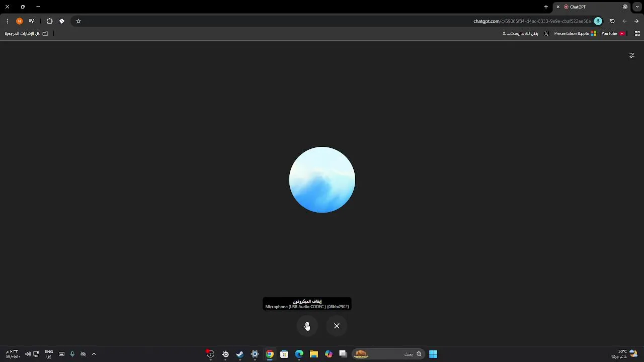The height and width of the screenshot is (362, 644).
Task: Bookmark this page with the star
Action: point(78,21)
